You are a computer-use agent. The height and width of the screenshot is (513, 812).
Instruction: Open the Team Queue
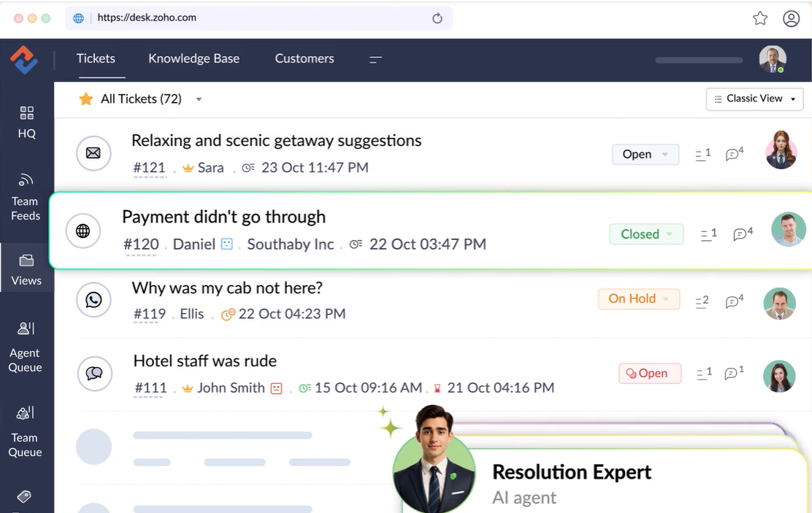26,432
